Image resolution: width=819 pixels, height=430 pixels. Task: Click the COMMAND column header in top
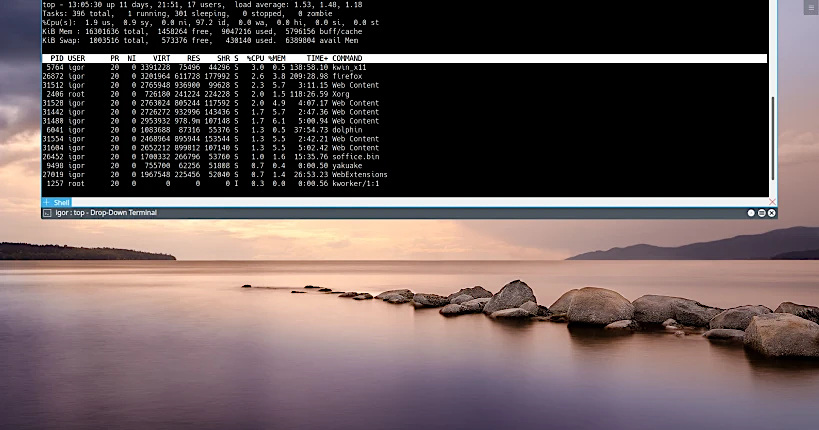(347, 58)
